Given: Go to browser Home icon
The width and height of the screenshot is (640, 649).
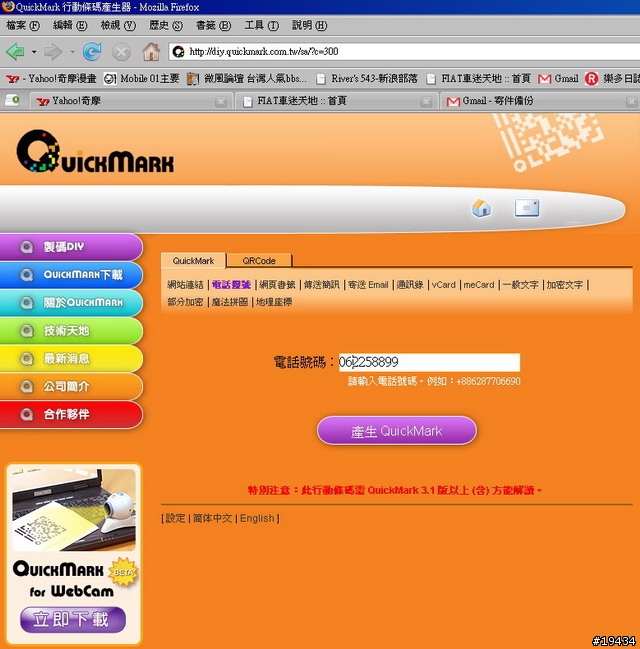Looking at the screenshot, I should (x=151, y=52).
